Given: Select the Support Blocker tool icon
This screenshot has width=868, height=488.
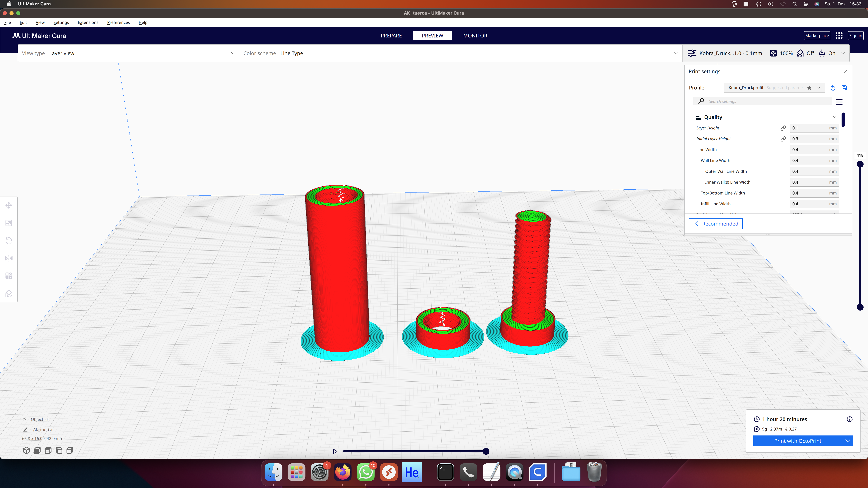Looking at the screenshot, I should coord(9,294).
